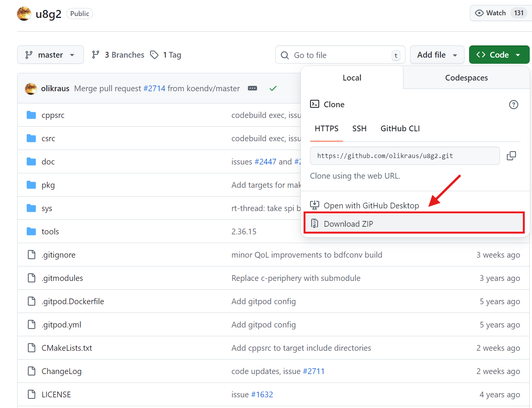This screenshot has height=408, width=532.
Task: Click the tools folder icon
Action: (x=31, y=231)
